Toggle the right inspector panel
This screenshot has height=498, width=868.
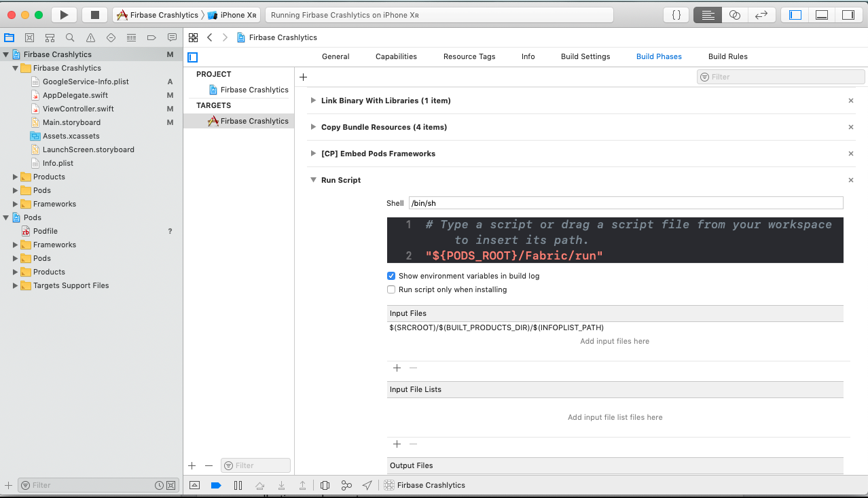pyautogui.click(x=848, y=15)
